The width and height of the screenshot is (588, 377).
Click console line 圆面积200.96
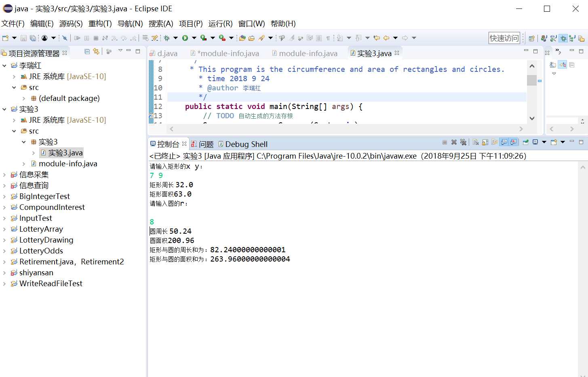[172, 240]
